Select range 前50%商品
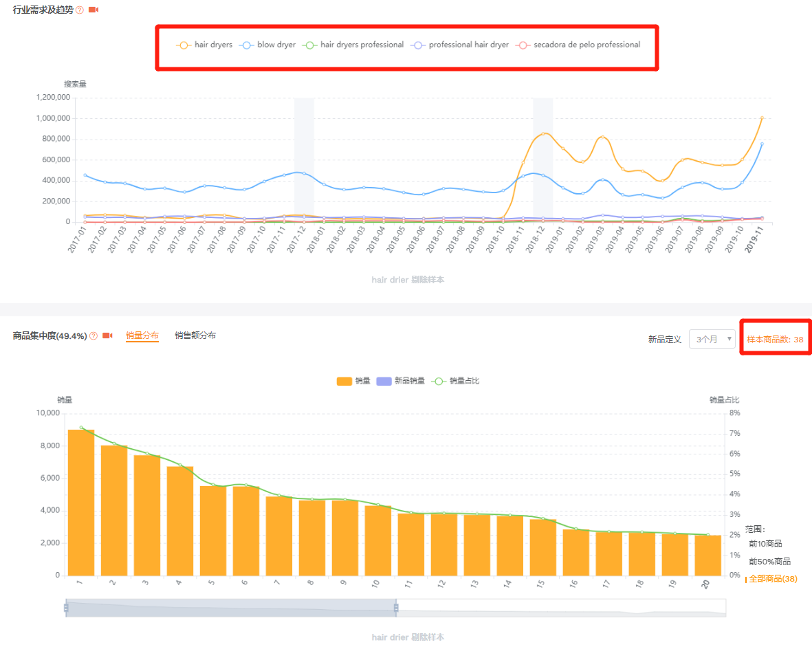Viewport: 812px width, 649px height. (x=769, y=562)
